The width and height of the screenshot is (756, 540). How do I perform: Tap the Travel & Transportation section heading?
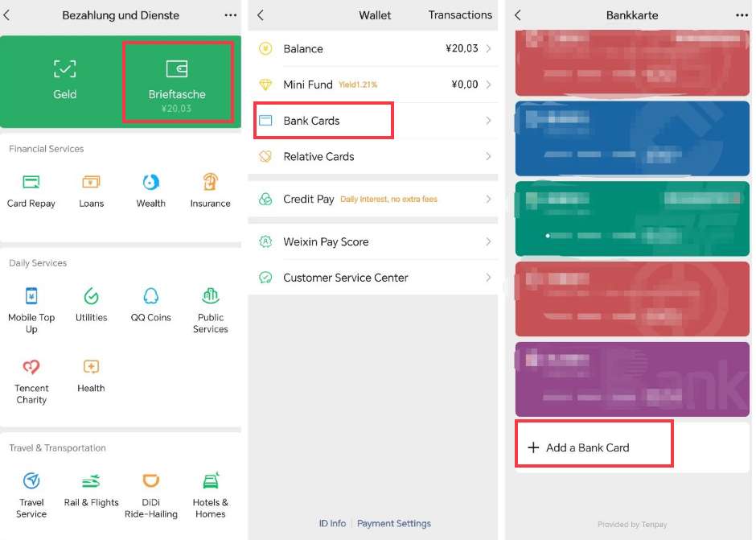tap(57, 447)
